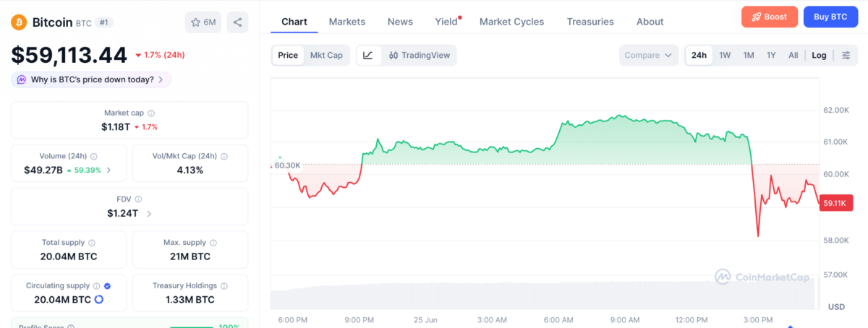The width and height of the screenshot is (868, 328).
Task: Click the Buy BTC button
Action: pos(830,17)
